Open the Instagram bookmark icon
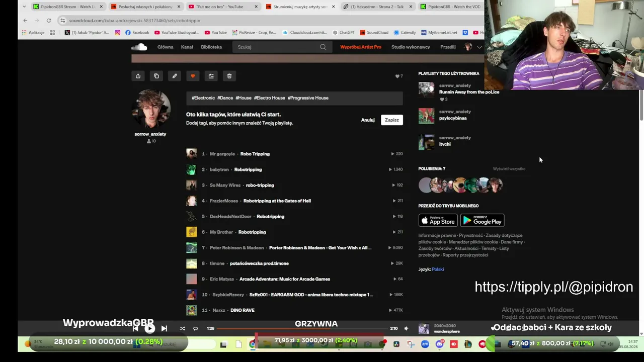The height and width of the screenshot is (362, 644). pos(117,33)
